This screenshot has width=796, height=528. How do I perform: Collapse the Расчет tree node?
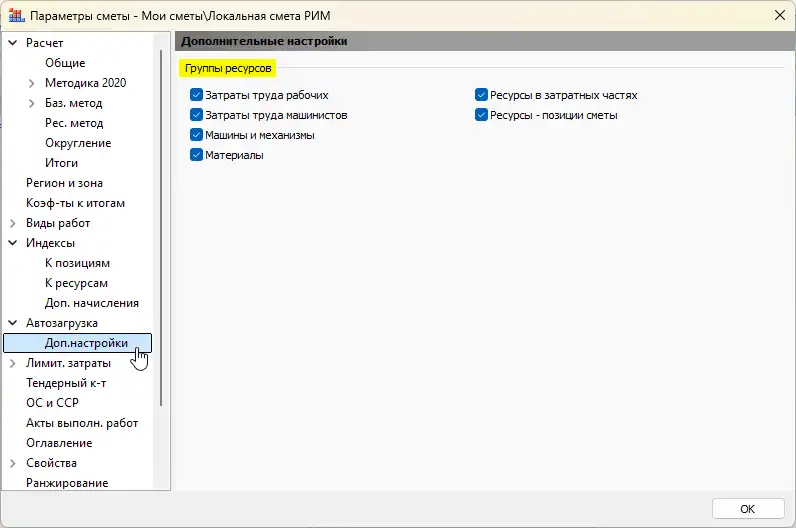[13, 43]
